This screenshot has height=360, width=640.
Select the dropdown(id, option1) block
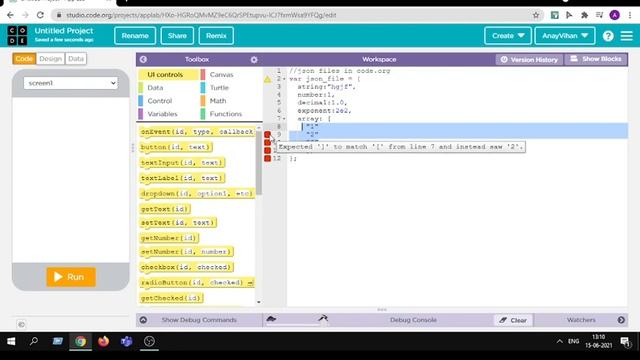[197, 193]
